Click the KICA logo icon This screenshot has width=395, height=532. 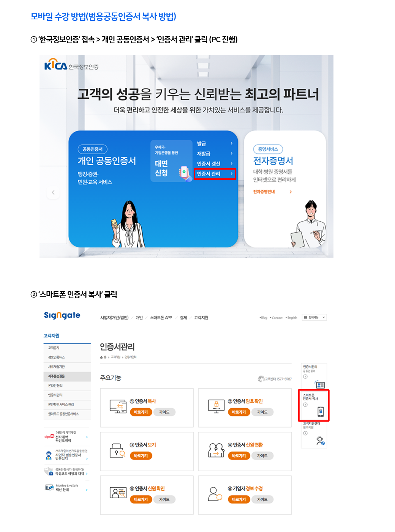(56, 65)
